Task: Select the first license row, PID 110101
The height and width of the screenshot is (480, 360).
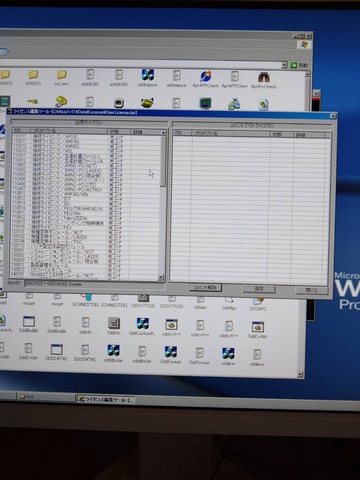Action: tap(86, 137)
